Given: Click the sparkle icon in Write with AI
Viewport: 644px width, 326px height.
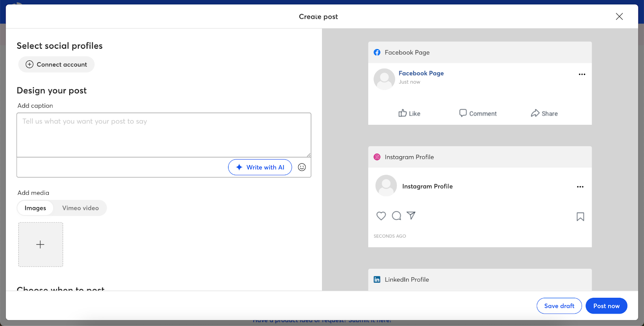Looking at the screenshot, I should [x=239, y=167].
